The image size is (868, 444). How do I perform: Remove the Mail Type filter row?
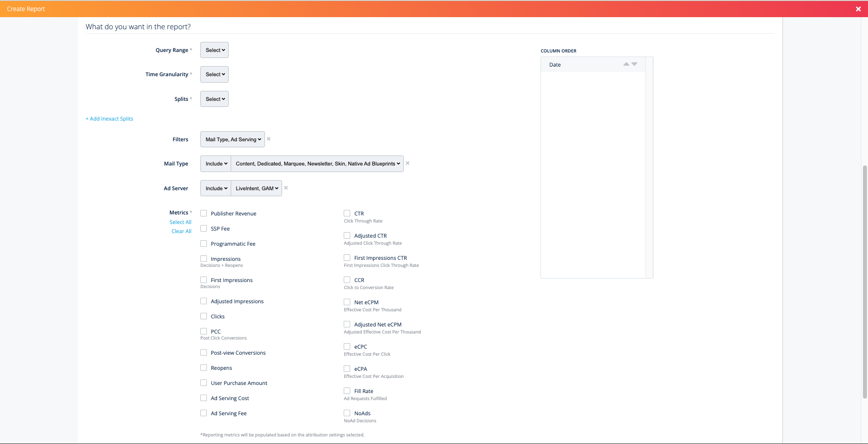click(x=407, y=163)
